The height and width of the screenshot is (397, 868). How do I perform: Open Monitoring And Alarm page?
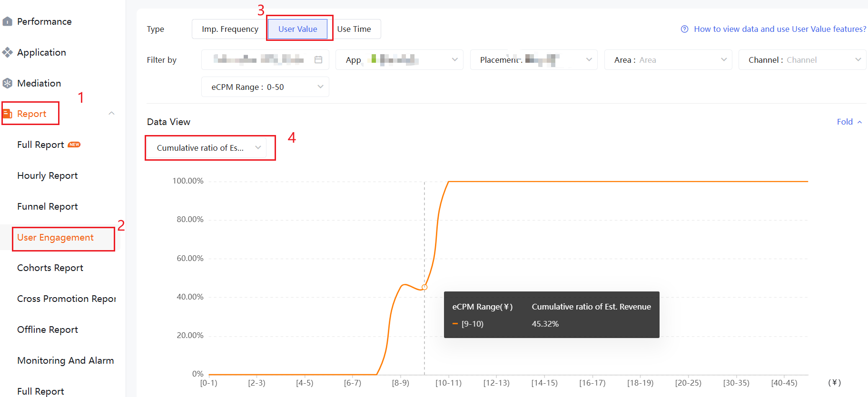66,360
